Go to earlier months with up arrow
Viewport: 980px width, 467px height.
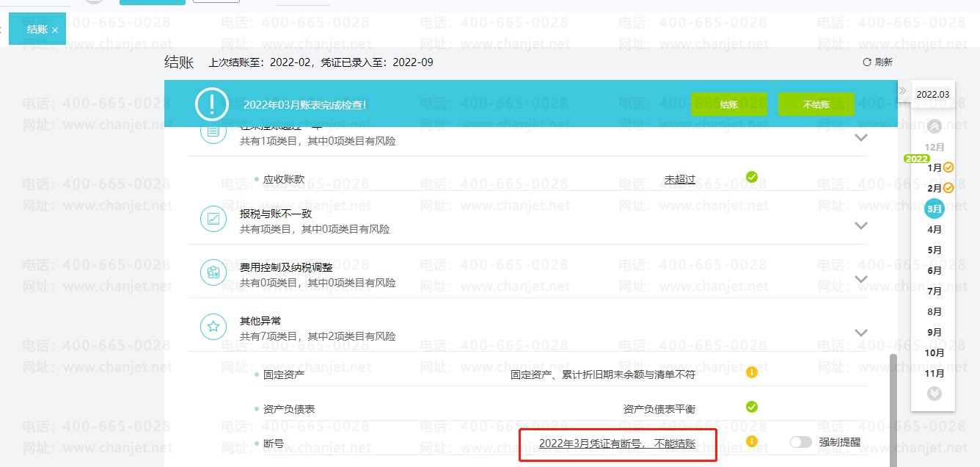click(x=935, y=126)
